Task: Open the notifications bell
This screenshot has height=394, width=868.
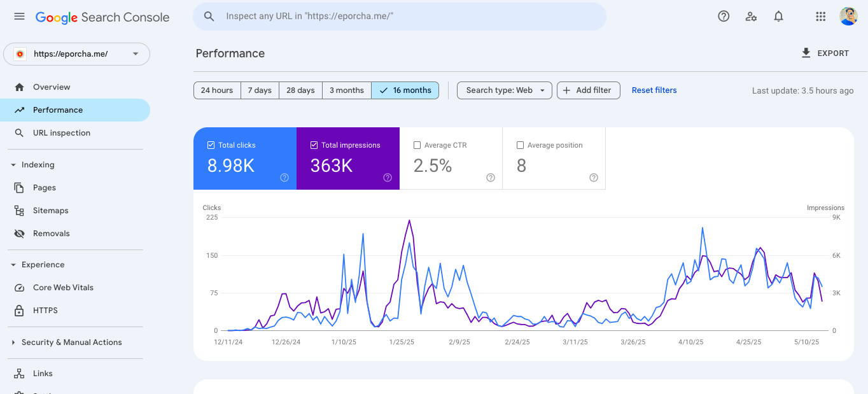Action: coord(778,17)
